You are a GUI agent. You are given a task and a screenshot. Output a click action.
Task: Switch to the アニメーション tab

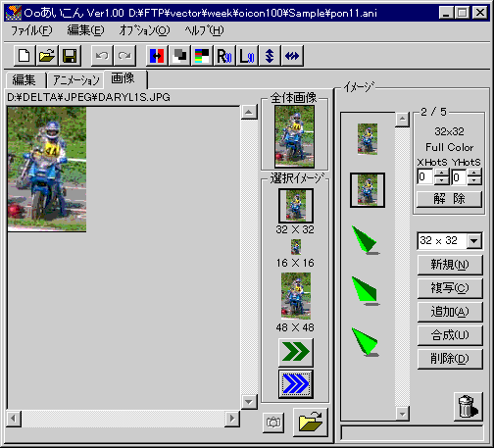[75, 80]
